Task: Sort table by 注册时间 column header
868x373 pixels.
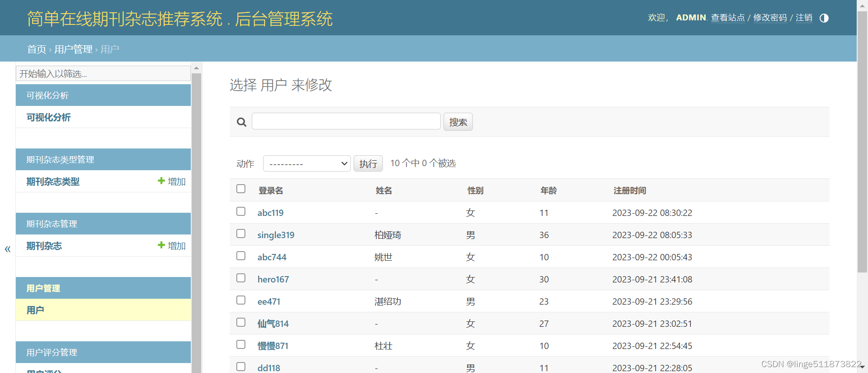Action: click(x=630, y=191)
